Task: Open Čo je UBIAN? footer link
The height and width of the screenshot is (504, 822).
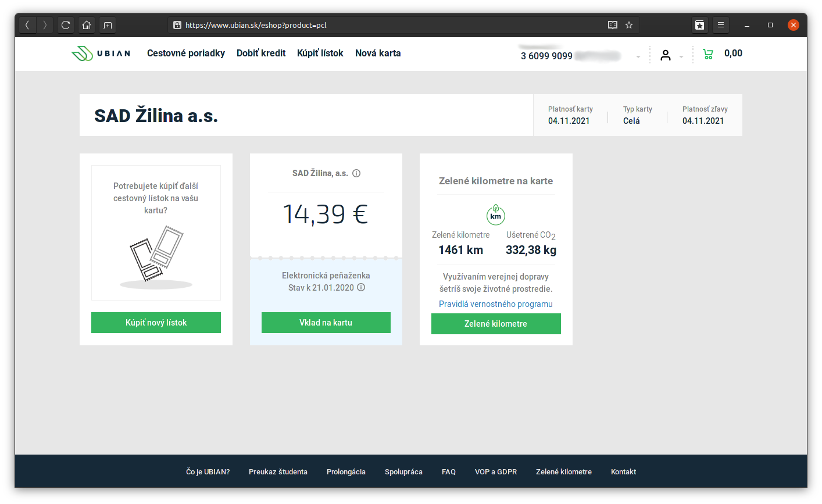Action: pos(208,472)
